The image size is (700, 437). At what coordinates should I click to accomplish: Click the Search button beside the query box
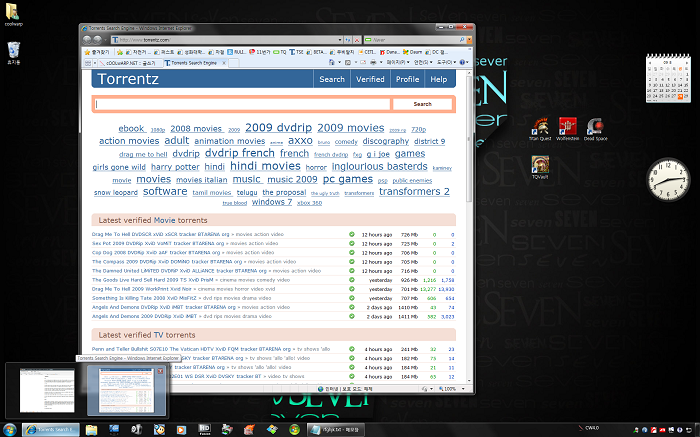point(422,104)
